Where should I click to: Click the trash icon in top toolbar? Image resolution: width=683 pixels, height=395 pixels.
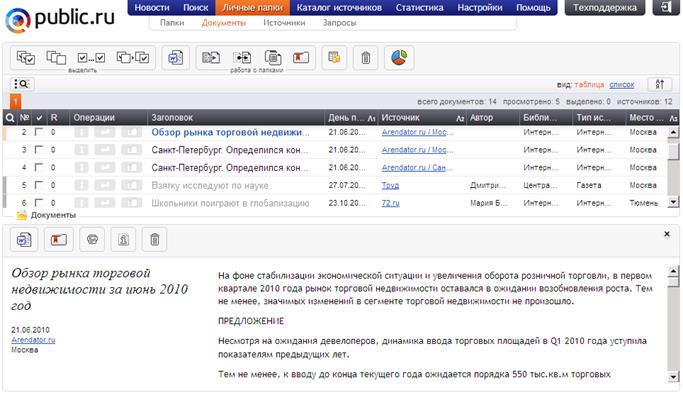[x=365, y=57]
